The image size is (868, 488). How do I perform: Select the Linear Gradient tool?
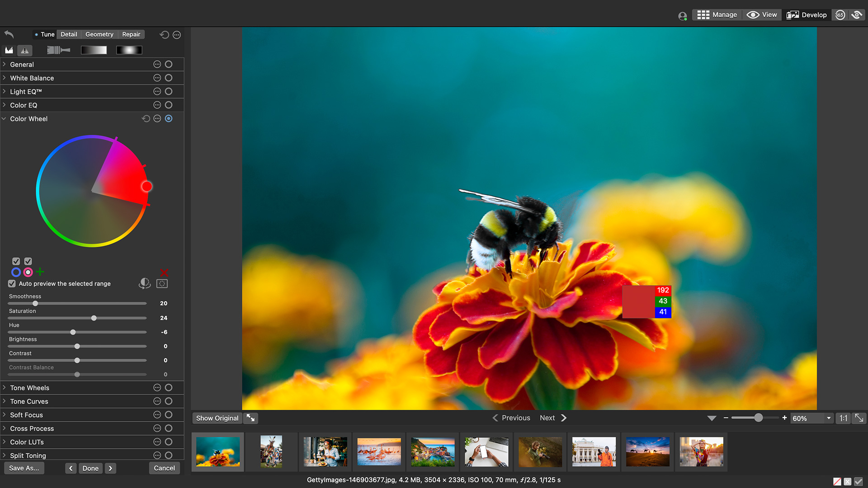(x=94, y=50)
